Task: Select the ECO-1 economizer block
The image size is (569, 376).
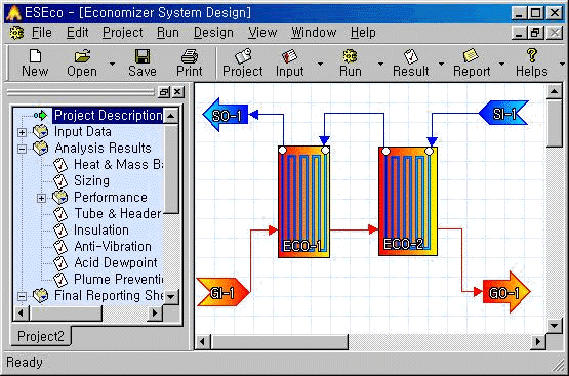Action: [304, 202]
